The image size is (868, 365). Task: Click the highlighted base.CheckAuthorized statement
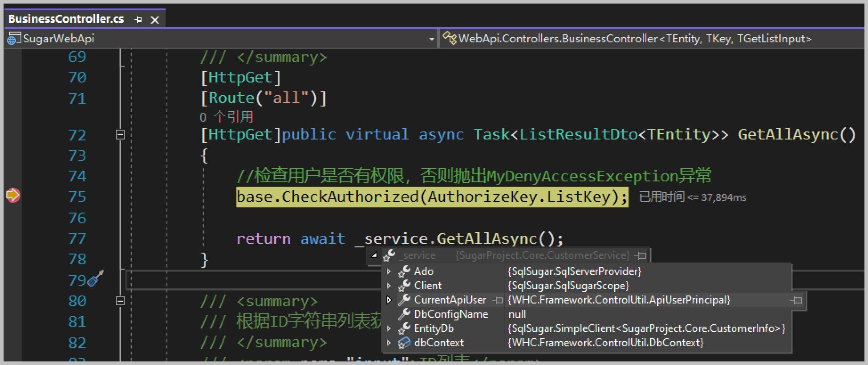[432, 197]
